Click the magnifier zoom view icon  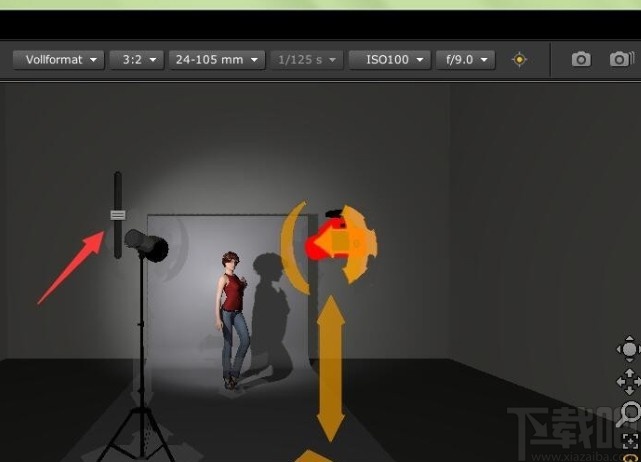[x=630, y=413]
